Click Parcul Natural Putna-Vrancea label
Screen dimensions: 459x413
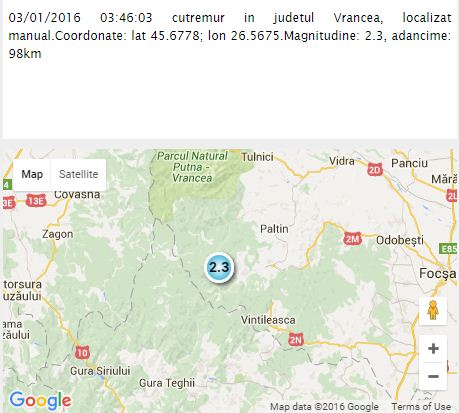[x=192, y=167]
